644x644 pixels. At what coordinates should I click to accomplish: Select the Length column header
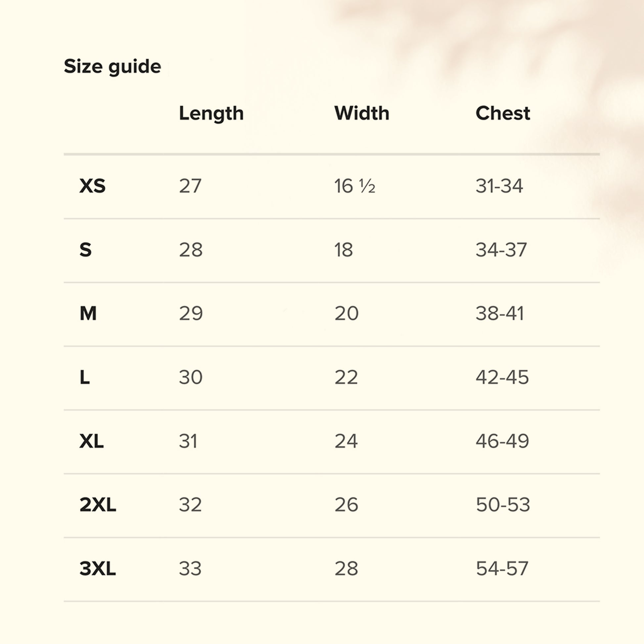[211, 113]
